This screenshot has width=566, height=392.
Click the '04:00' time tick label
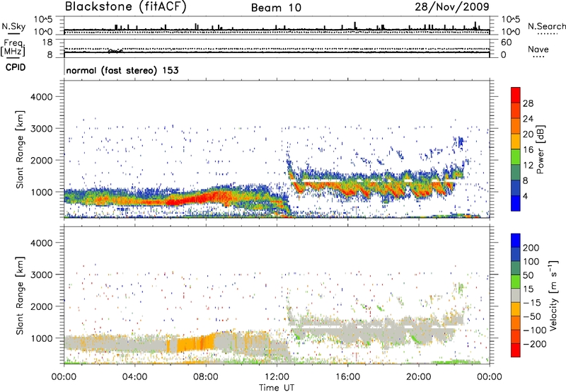pyautogui.click(x=134, y=377)
